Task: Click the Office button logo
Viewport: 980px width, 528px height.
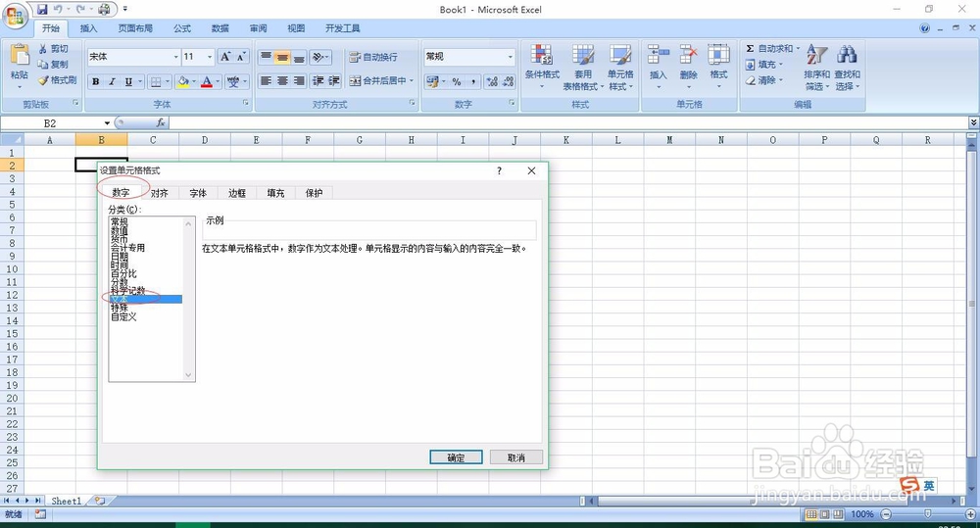Action: tap(14, 16)
